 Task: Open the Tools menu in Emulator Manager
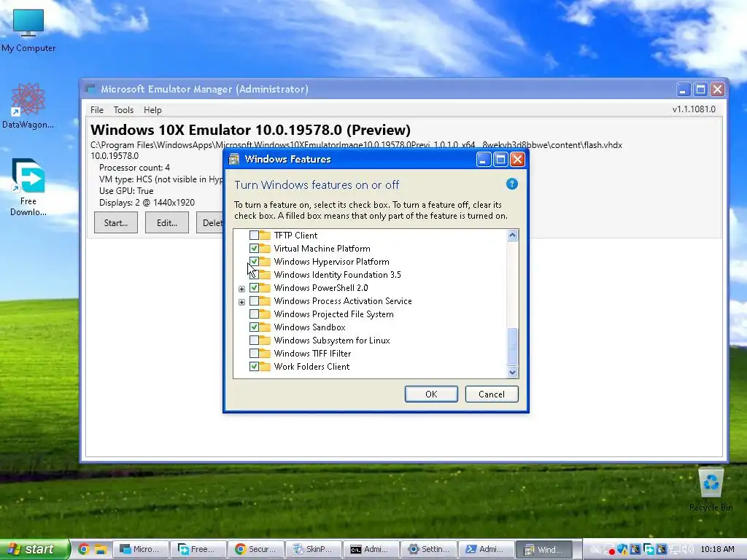(x=123, y=110)
